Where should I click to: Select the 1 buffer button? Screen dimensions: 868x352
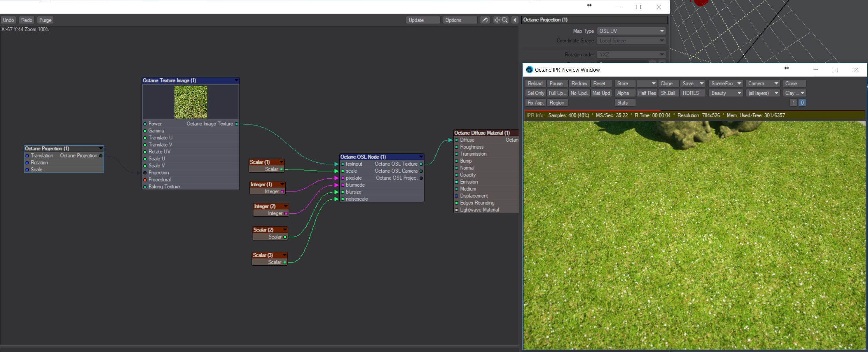click(x=793, y=103)
